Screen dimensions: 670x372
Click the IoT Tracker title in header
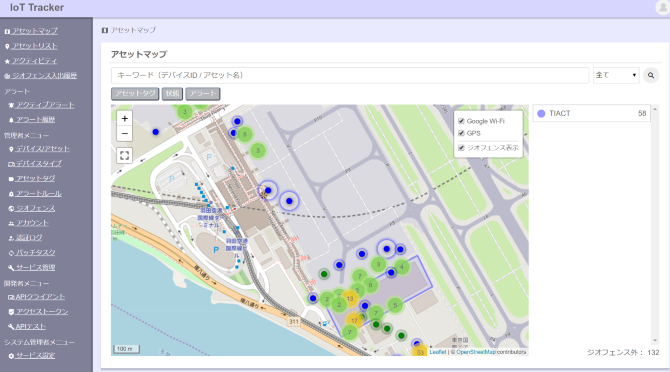37,8
